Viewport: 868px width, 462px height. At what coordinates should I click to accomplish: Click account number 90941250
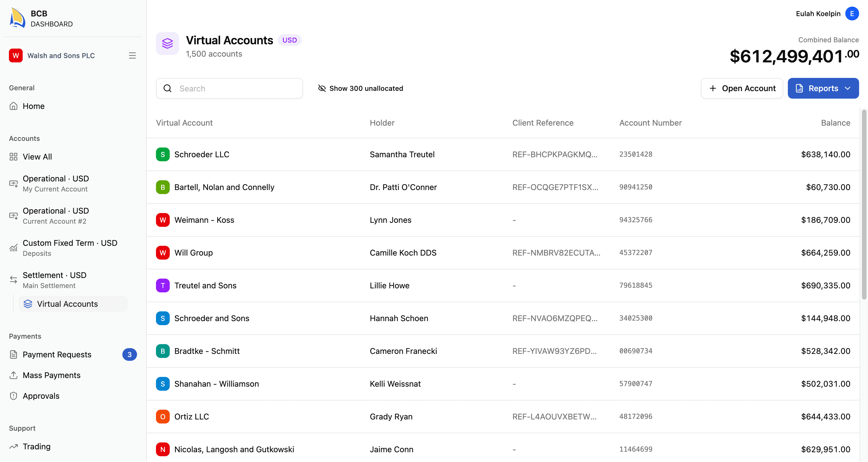[x=636, y=187]
